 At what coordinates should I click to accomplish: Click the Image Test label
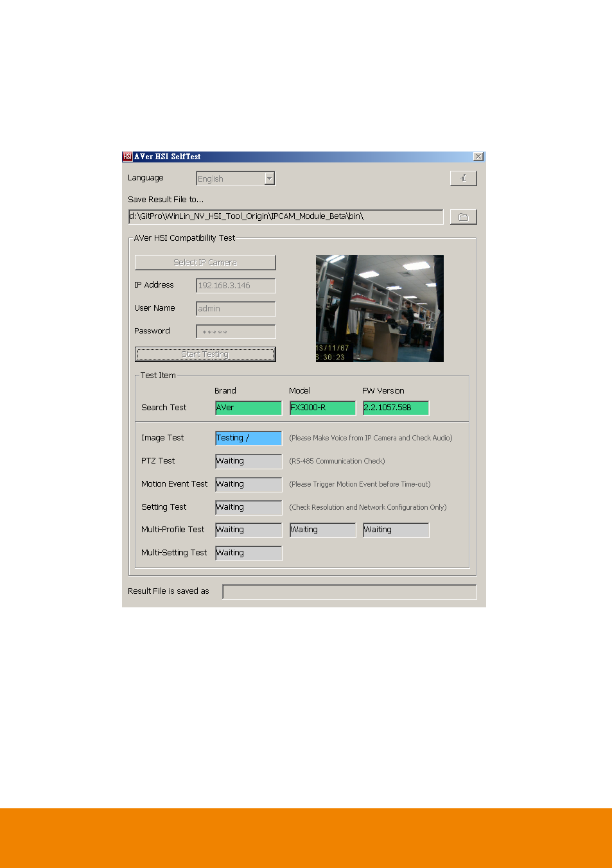pos(162,438)
